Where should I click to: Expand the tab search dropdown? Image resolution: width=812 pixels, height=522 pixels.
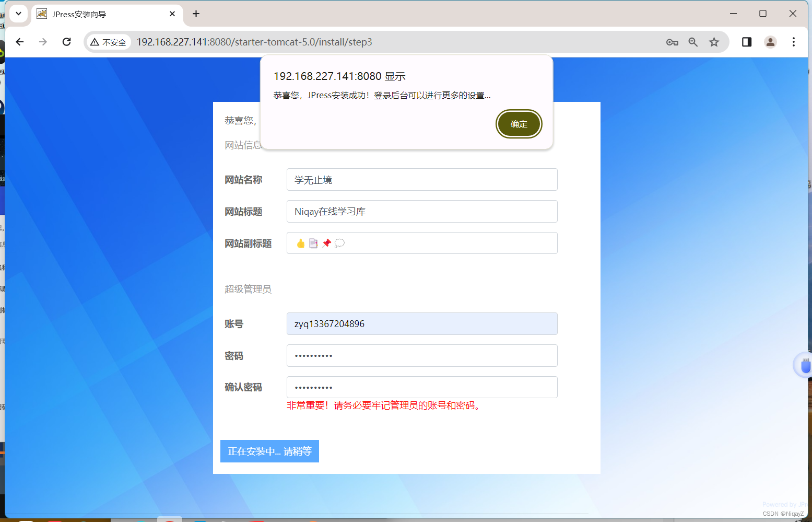coord(18,14)
